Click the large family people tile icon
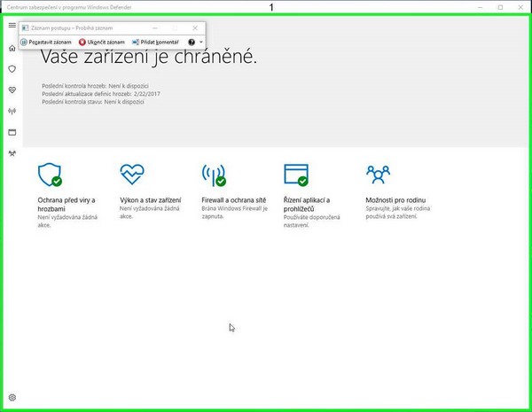 pos(378,175)
